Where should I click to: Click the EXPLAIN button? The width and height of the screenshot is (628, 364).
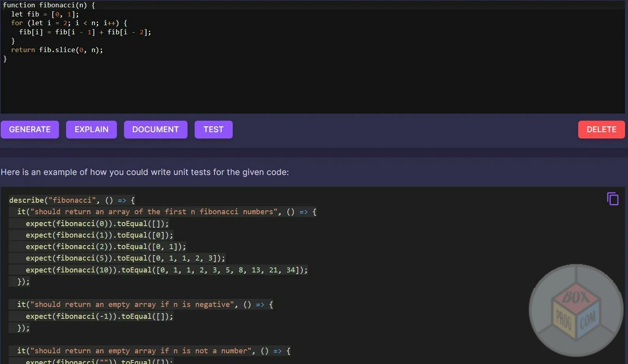click(x=91, y=130)
